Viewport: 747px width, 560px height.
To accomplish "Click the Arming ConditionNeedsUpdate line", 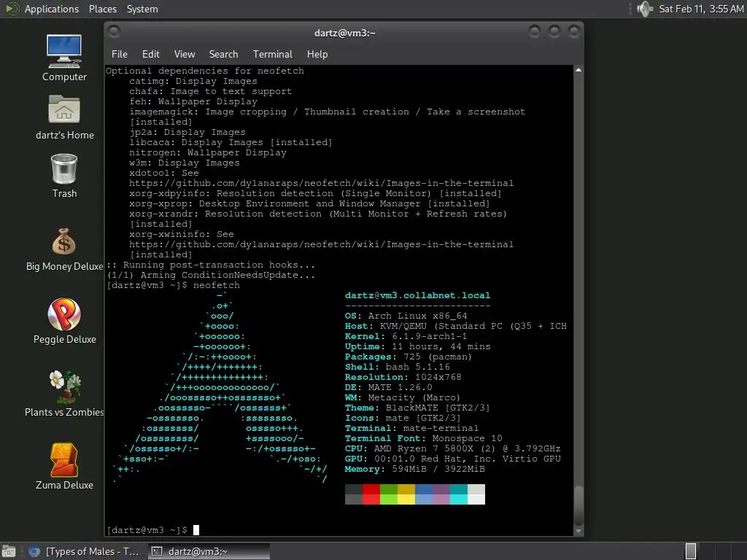I will 211,275.
